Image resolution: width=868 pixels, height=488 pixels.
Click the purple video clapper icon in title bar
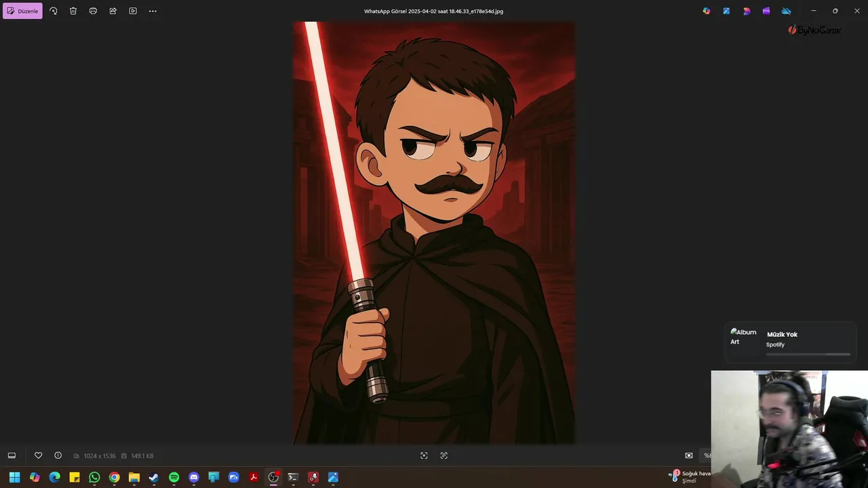pyautogui.click(x=766, y=11)
